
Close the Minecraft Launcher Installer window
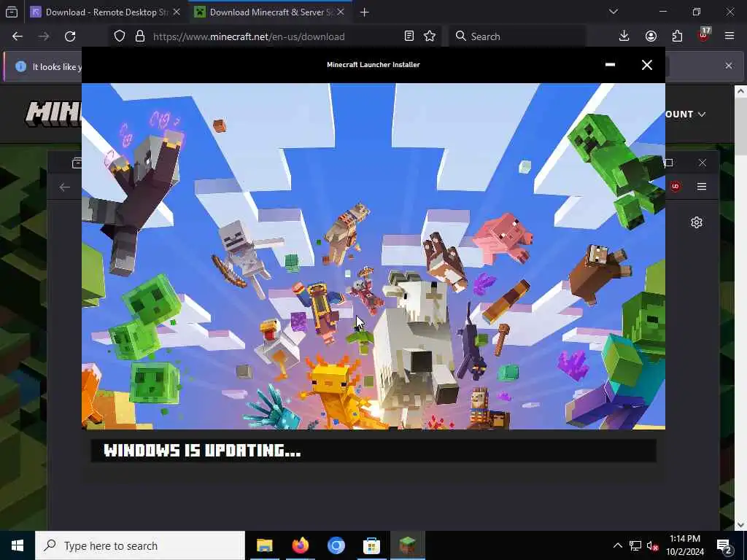tap(646, 65)
